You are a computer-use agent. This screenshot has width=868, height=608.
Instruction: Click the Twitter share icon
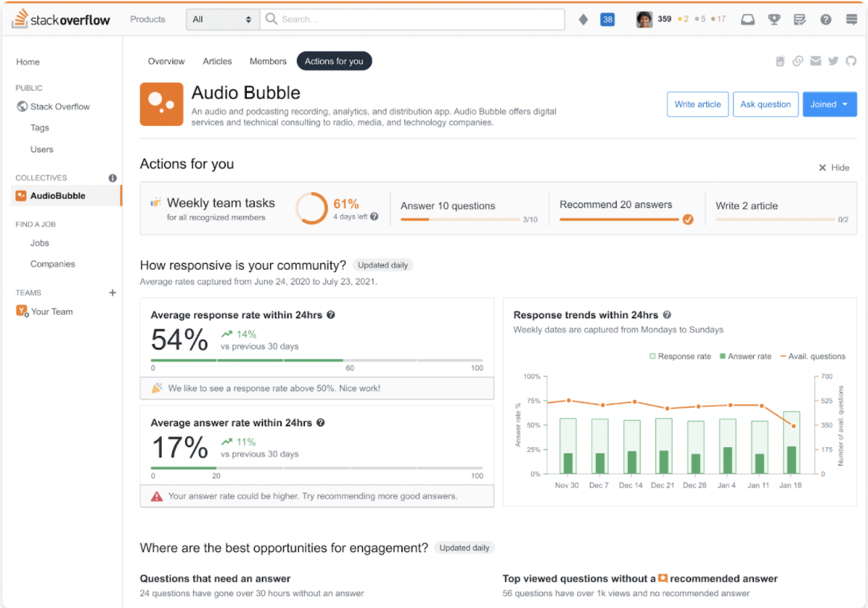click(x=833, y=61)
